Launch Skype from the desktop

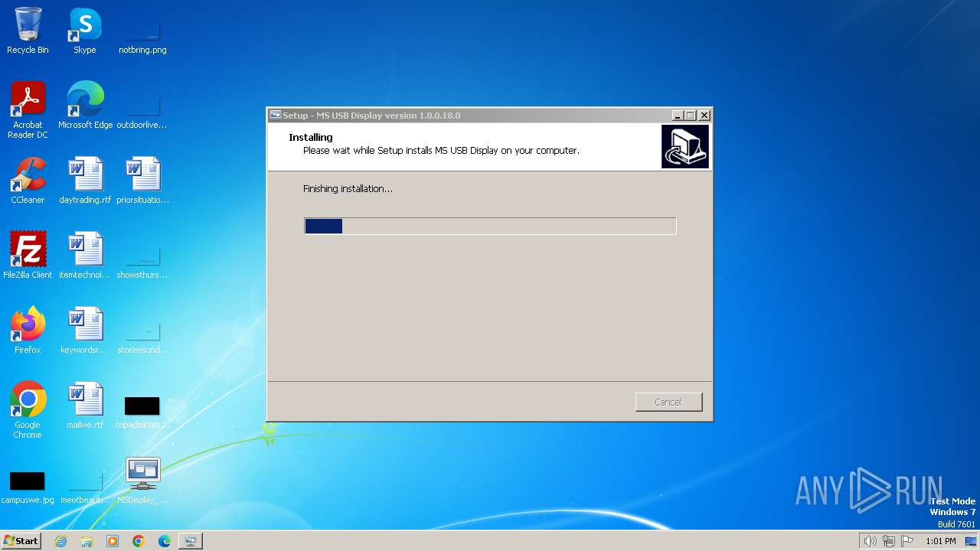[84, 31]
